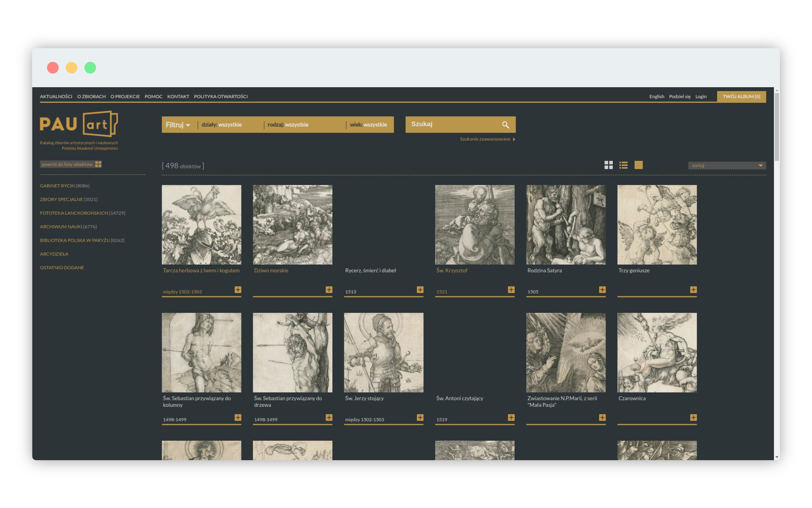Click the Login link
This screenshot has height=508, width=812.
pyautogui.click(x=701, y=97)
